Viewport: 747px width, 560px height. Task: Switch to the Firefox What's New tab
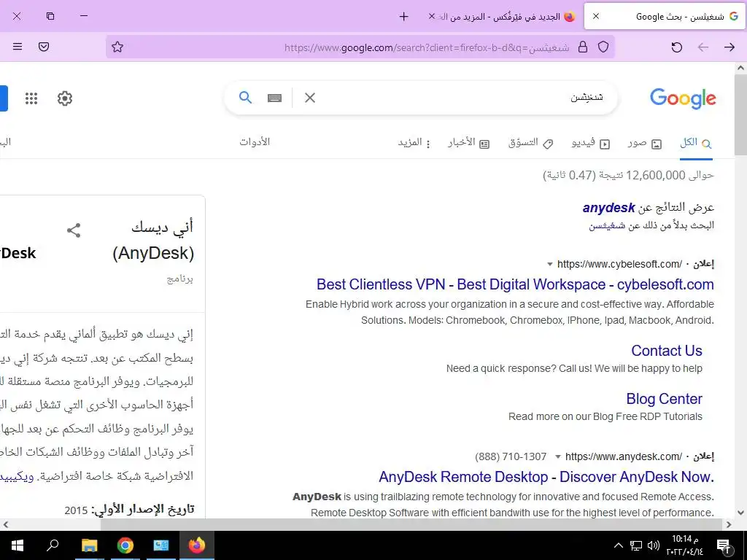click(x=500, y=17)
